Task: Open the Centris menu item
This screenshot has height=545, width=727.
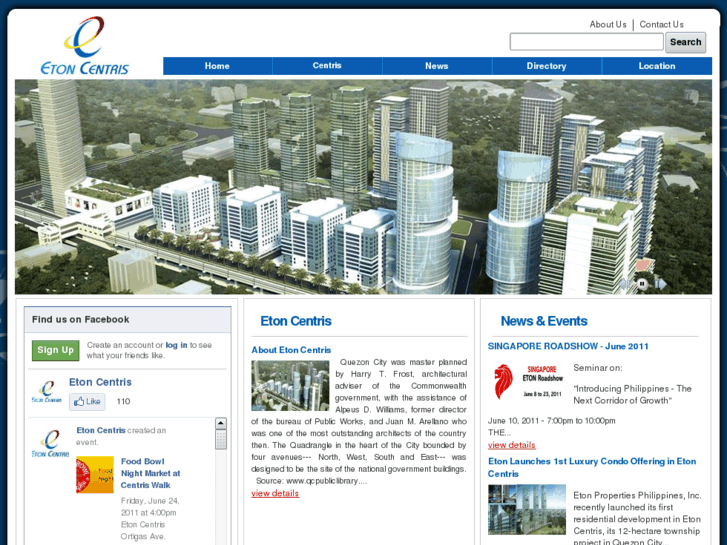Action: pyautogui.click(x=327, y=66)
